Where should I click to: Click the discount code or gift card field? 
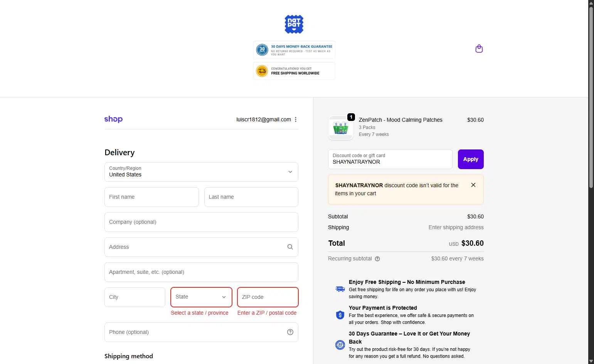390,159
